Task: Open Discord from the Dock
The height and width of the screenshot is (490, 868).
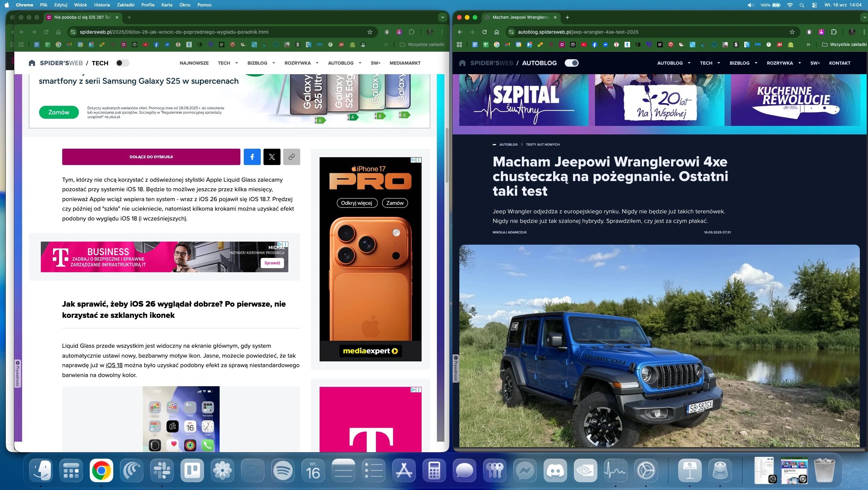Action: point(555,471)
